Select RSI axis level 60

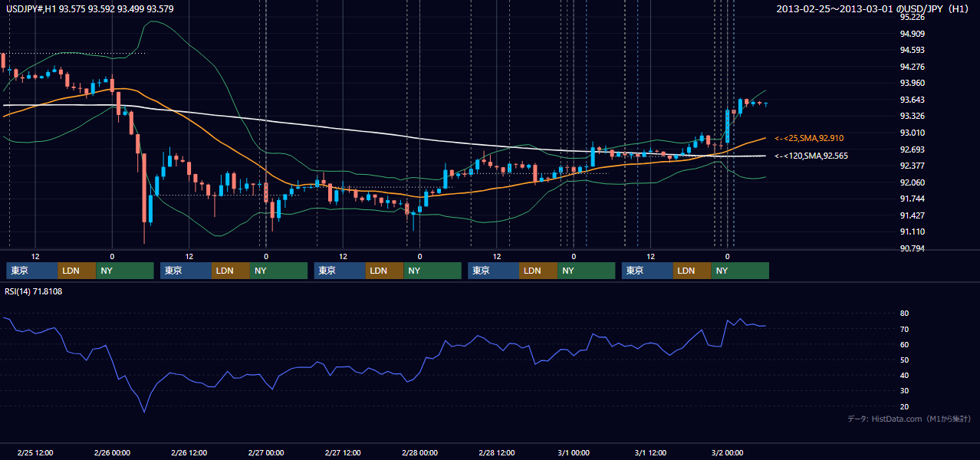[905, 344]
